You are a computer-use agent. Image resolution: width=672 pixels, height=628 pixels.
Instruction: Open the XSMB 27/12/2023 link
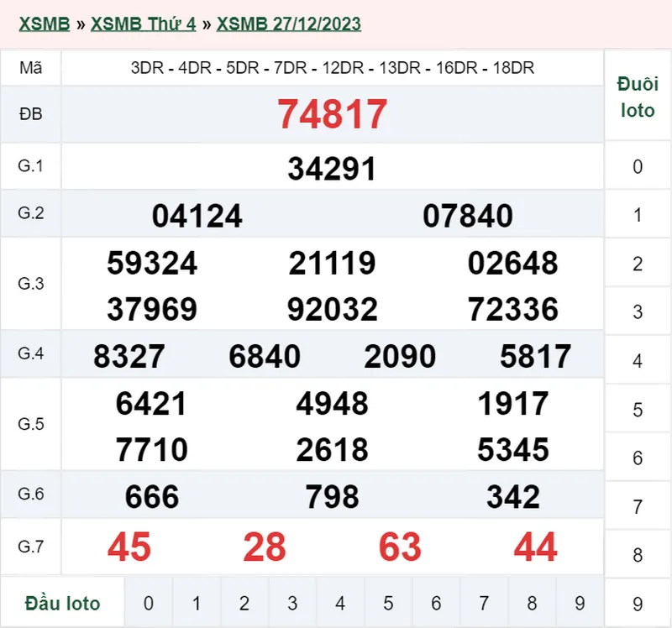tap(288, 24)
